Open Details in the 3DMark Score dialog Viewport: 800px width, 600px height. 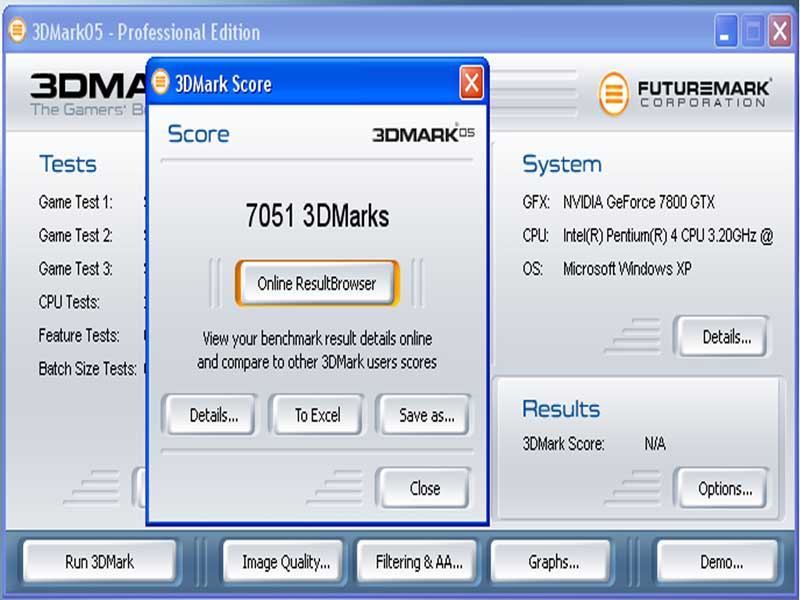pyautogui.click(x=214, y=415)
